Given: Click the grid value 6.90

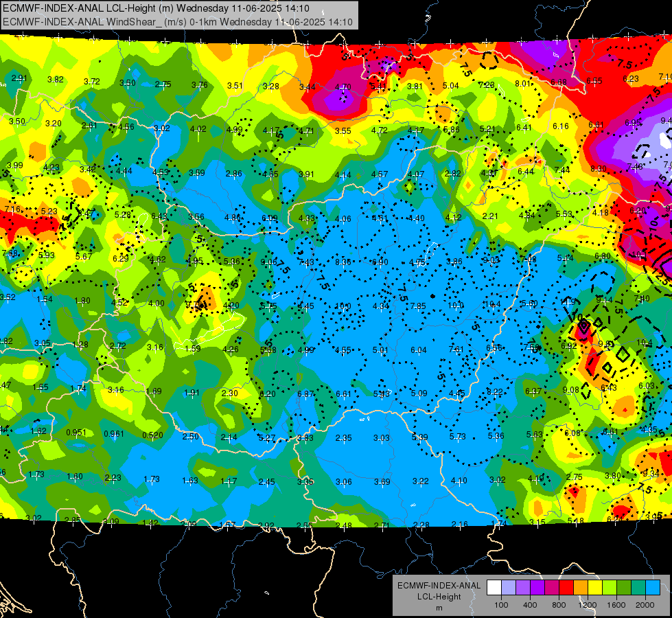Looking at the screenshot, I should [x=380, y=262].
